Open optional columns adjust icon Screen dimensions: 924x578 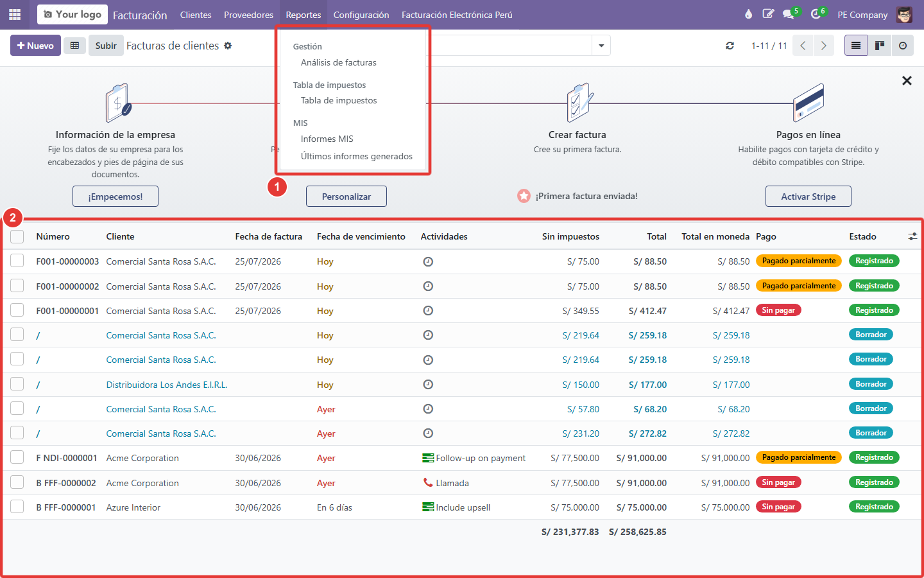click(x=912, y=236)
